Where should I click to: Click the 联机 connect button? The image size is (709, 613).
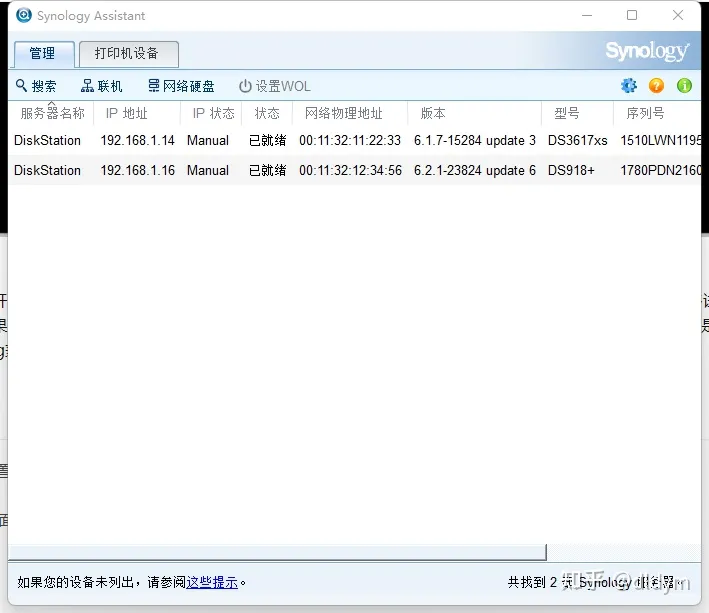tap(101, 86)
